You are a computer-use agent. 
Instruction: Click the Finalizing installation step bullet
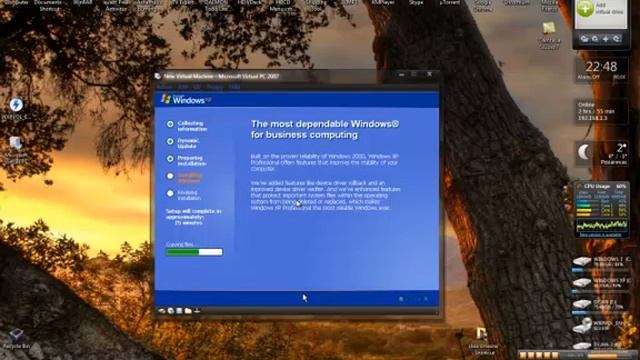pyautogui.click(x=170, y=193)
